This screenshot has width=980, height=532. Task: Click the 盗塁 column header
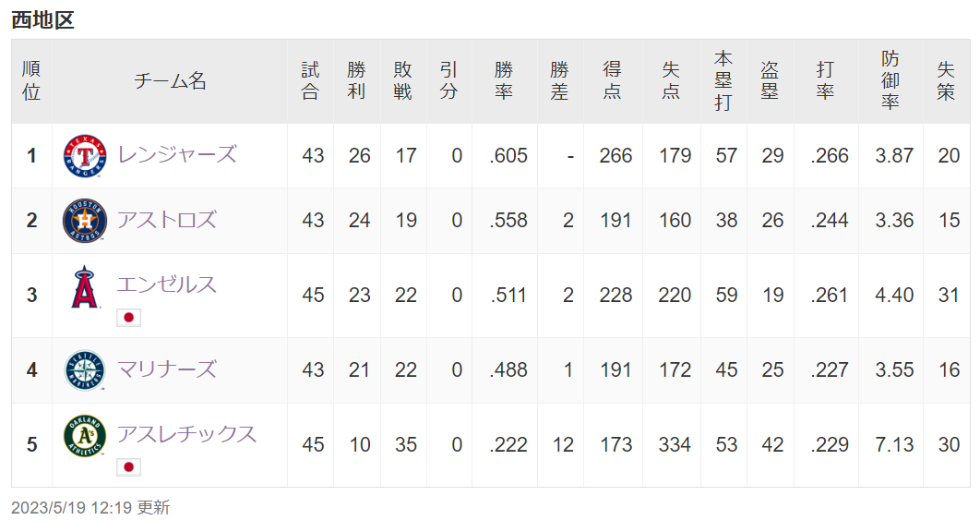tap(770, 80)
